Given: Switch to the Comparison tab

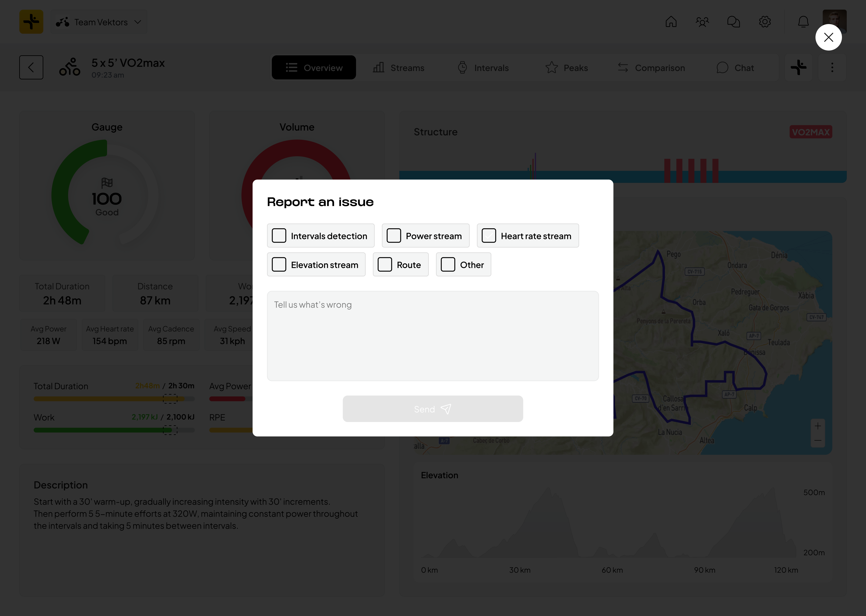Looking at the screenshot, I should pyautogui.click(x=651, y=68).
